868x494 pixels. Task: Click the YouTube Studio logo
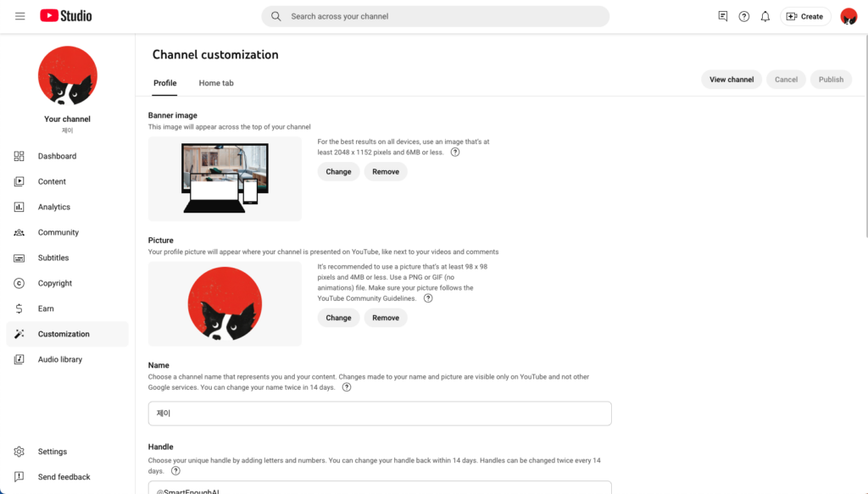pos(66,16)
